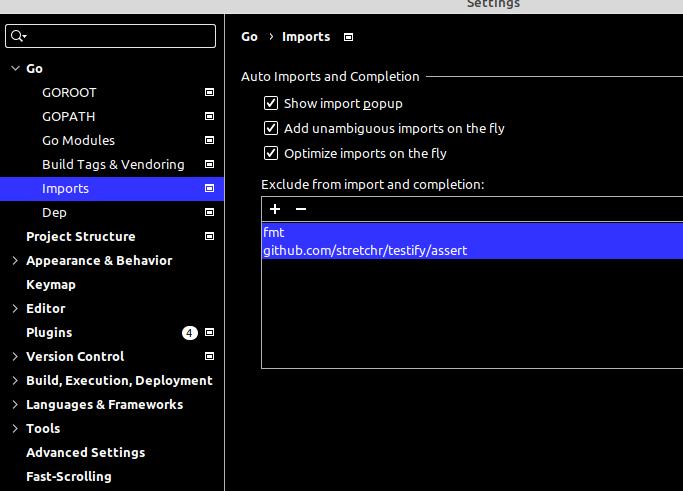The height and width of the screenshot is (491, 683).
Task: Select Build Tags & Vendoring in the tree
Action: (x=112, y=164)
